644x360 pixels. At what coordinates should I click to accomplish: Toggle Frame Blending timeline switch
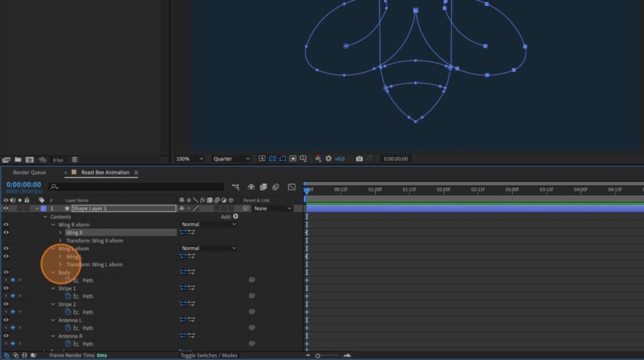[x=263, y=187]
